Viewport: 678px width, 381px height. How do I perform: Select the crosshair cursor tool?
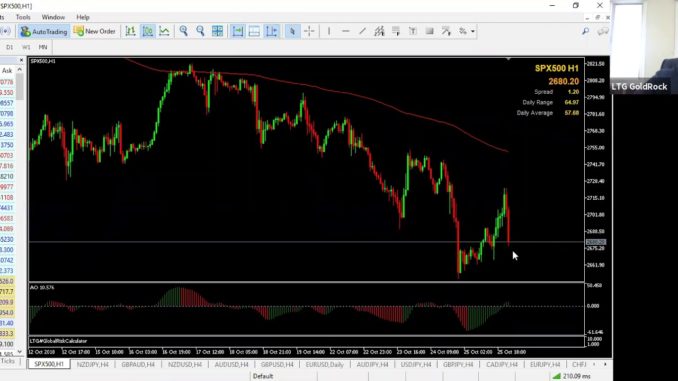(310, 31)
